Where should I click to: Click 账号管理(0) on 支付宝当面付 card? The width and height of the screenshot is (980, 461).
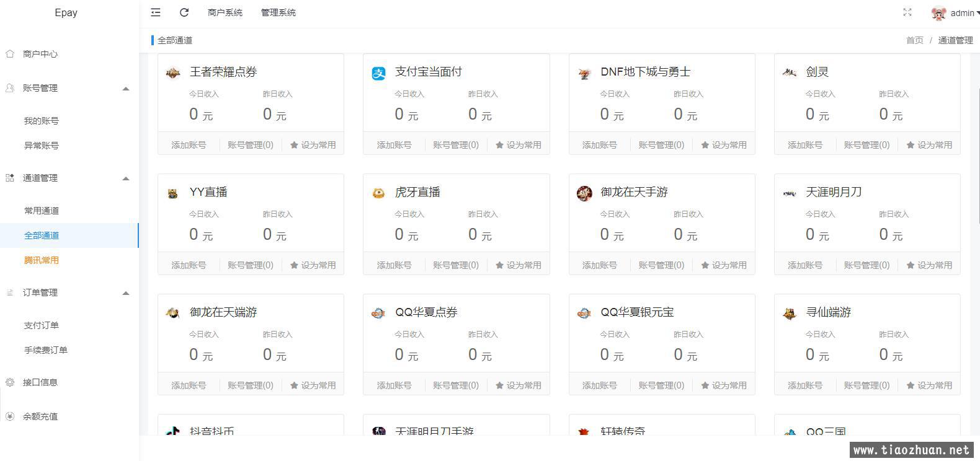pyautogui.click(x=456, y=145)
